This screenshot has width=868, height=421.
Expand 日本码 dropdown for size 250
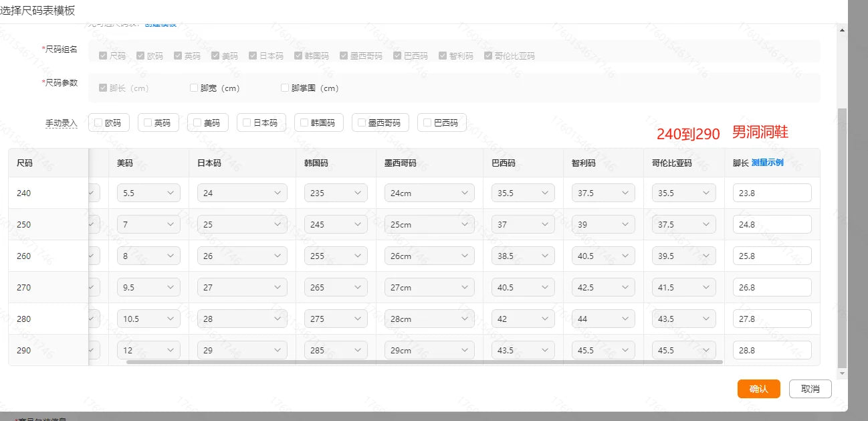pos(242,224)
